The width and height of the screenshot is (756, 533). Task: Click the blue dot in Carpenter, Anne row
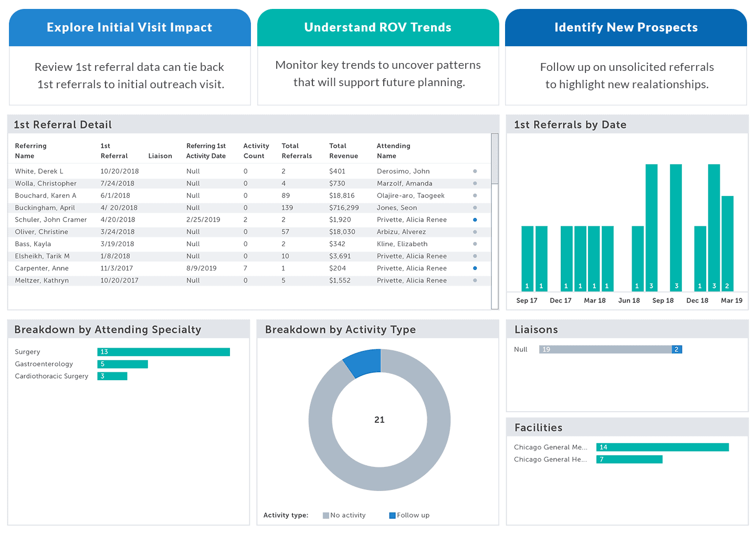click(475, 268)
